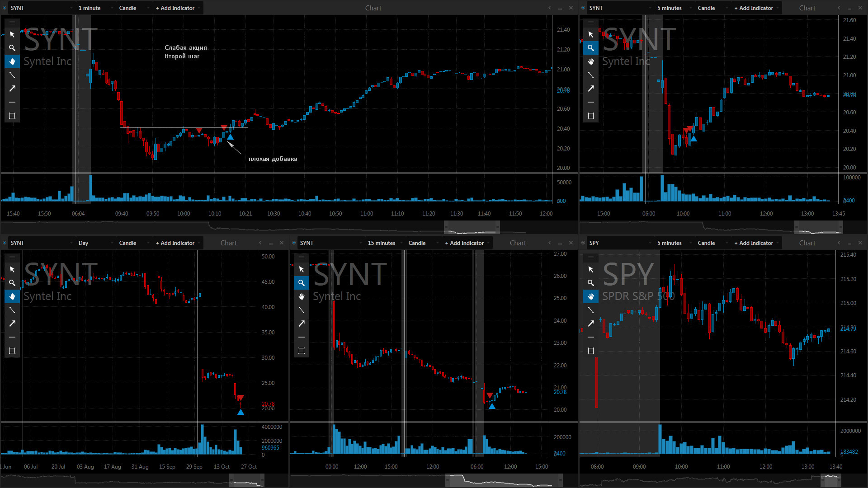The width and height of the screenshot is (868, 488).
Task: Select zoom tool in SYNT 1 minute chart
Action: [12, 48]
